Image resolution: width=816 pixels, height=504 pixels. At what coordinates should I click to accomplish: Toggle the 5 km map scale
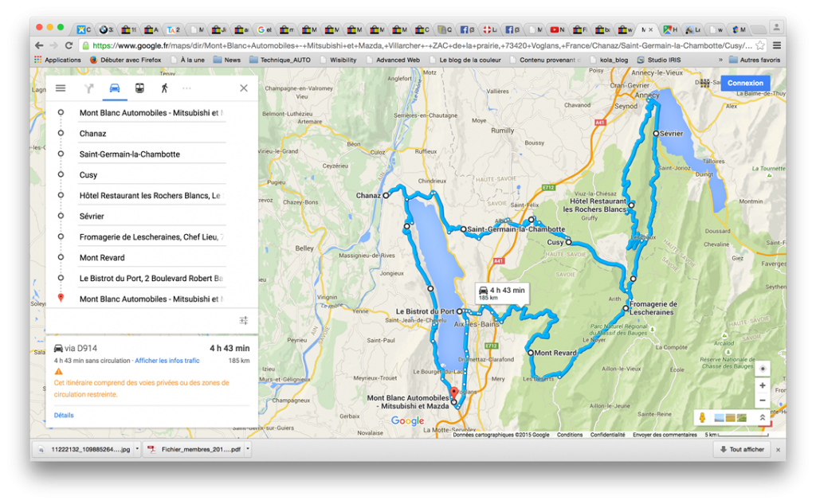736,435
